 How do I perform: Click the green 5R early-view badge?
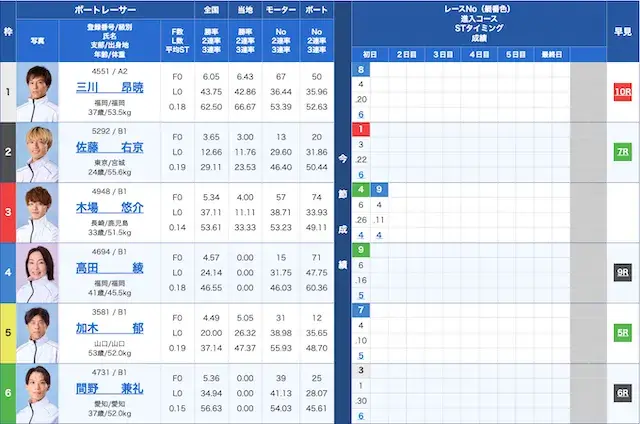[622, 333]
